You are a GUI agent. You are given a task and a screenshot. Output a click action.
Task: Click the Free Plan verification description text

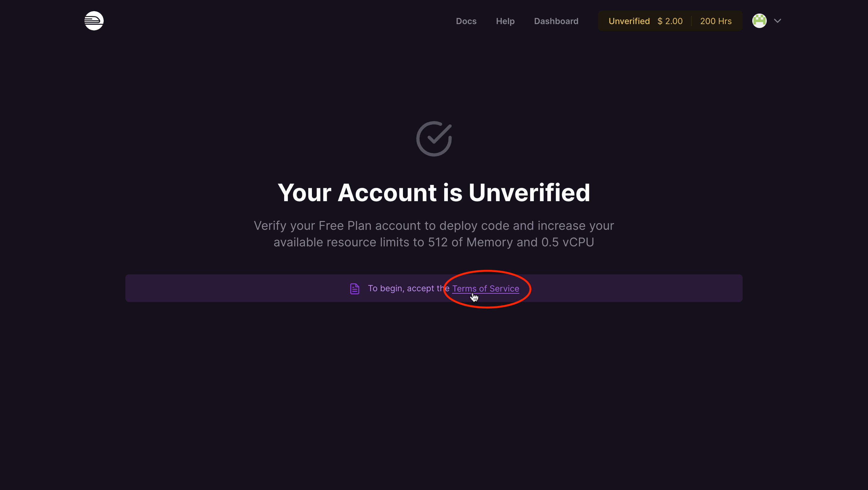(434, 234)
